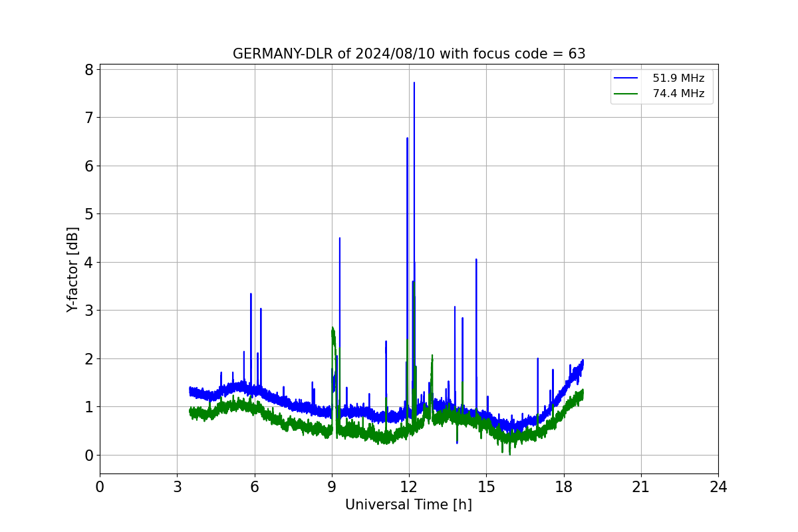Select the 51.9 MHz legend label
The height and width of the screenshot is (532, 798).
(x=678, y=78)
